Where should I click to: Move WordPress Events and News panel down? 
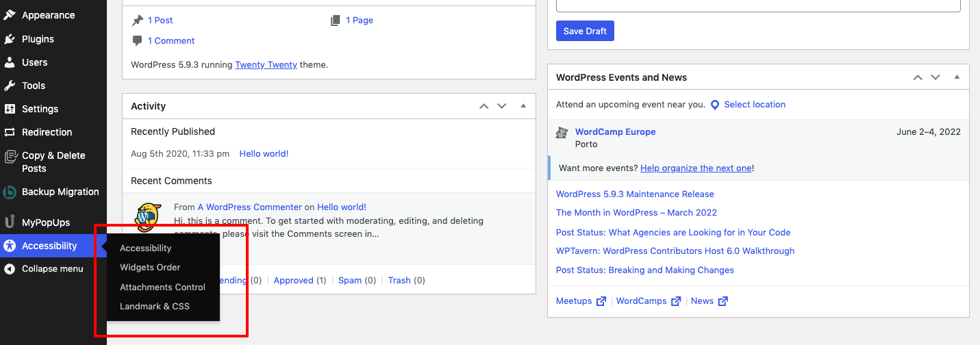935,77
